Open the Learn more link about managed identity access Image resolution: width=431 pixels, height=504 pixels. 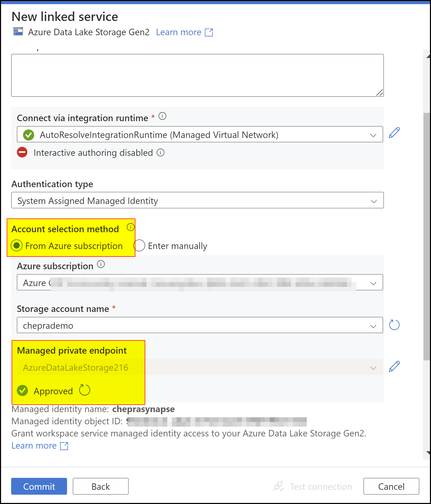pos(34,445)
